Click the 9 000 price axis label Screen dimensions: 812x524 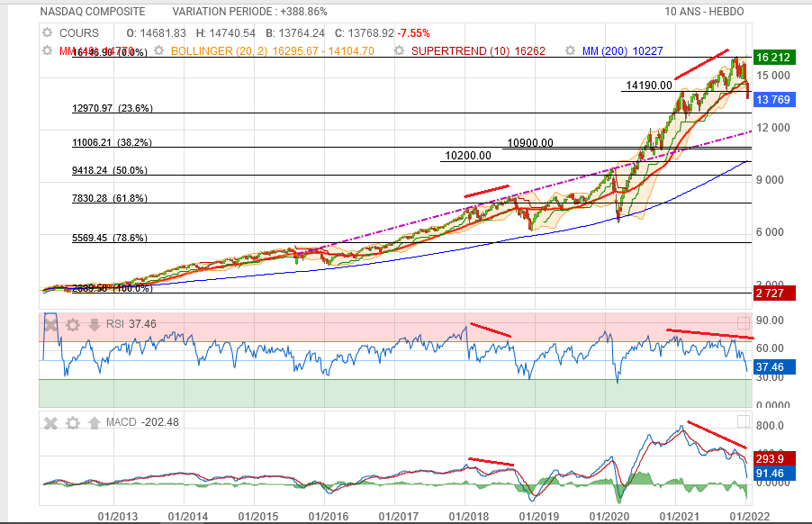(770, 180)
